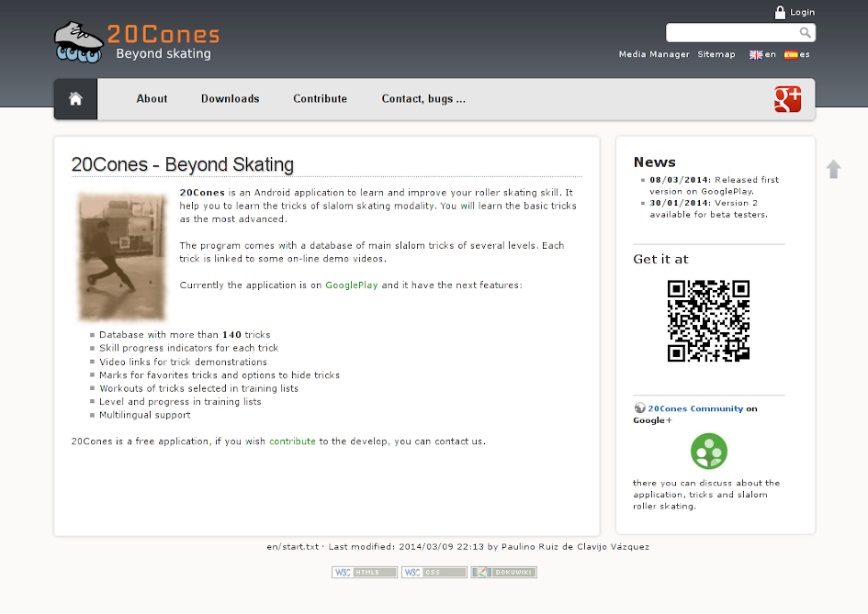Viewport: 868px width, 614px height.
Task: Open the Downloads menu item
Action: coord(230,99)
